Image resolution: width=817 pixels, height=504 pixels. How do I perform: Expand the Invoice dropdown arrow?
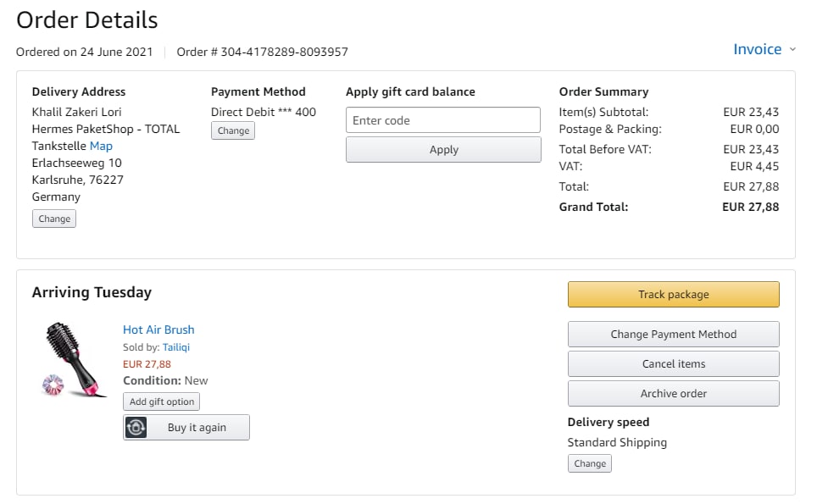[x=792, y=50]
